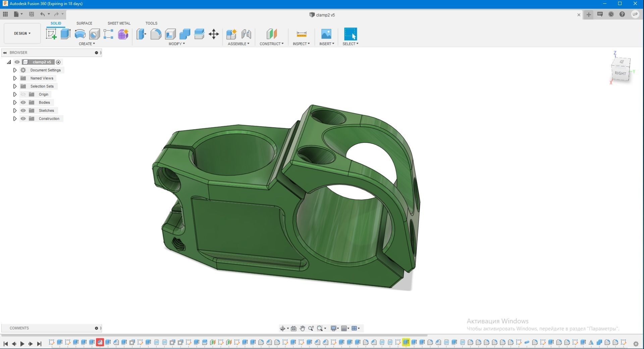Image resolution: width=644 pixels, height=349 pixels.
Task: Expand the Origin node
Action: point(15,94)
